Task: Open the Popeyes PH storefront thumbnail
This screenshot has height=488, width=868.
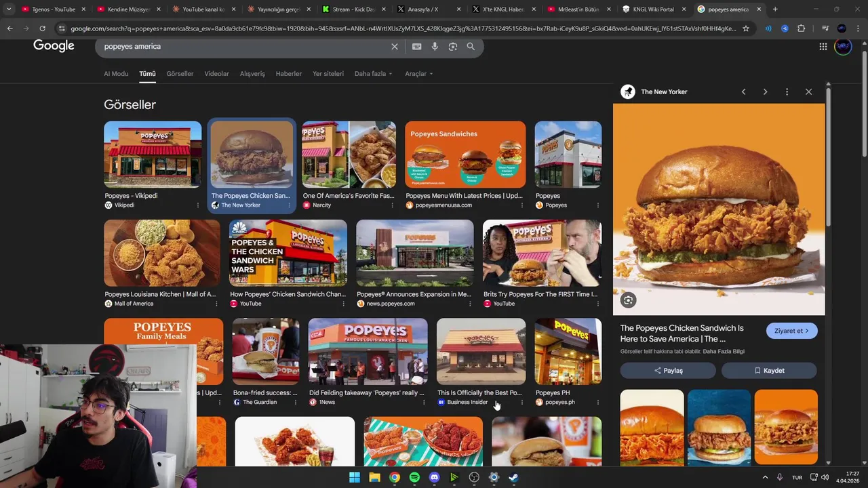Action: click(x=568, y=351)
